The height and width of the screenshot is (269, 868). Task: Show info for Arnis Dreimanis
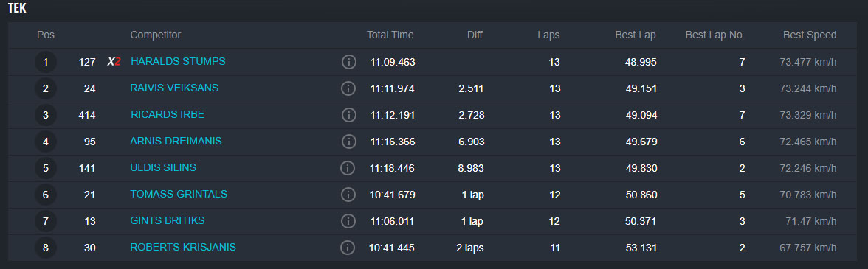[x=348, y=142]
